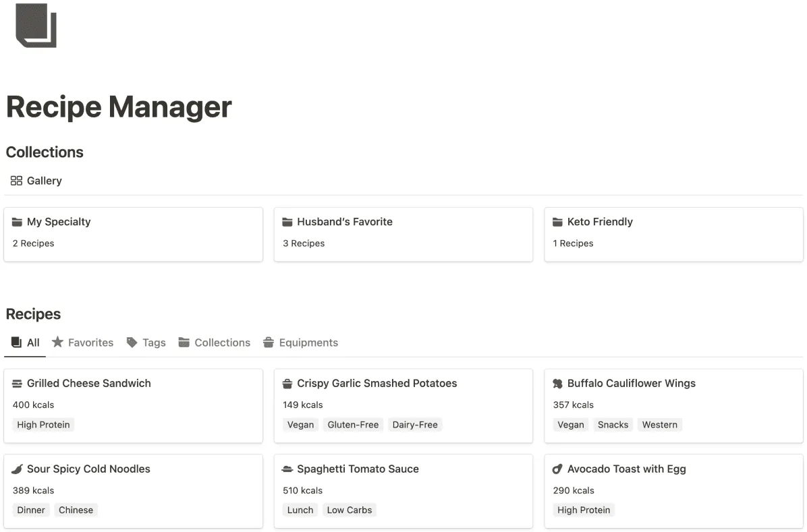The height and width of the screenshot is (532, 807).
Task: Click Vegan tag on Crispy Garlic Smashed Potatoes
Action: [x=300, y=425]
